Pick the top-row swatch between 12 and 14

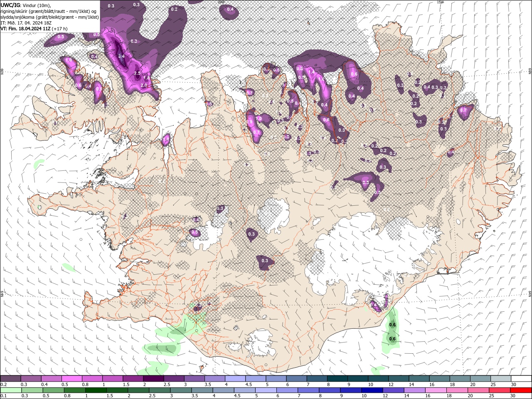point(399,379)
